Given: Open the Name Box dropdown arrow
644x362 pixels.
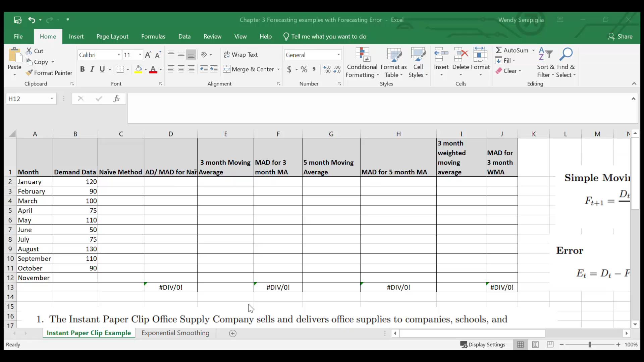Looking at the screenshot, I should [x=52, y=99].
